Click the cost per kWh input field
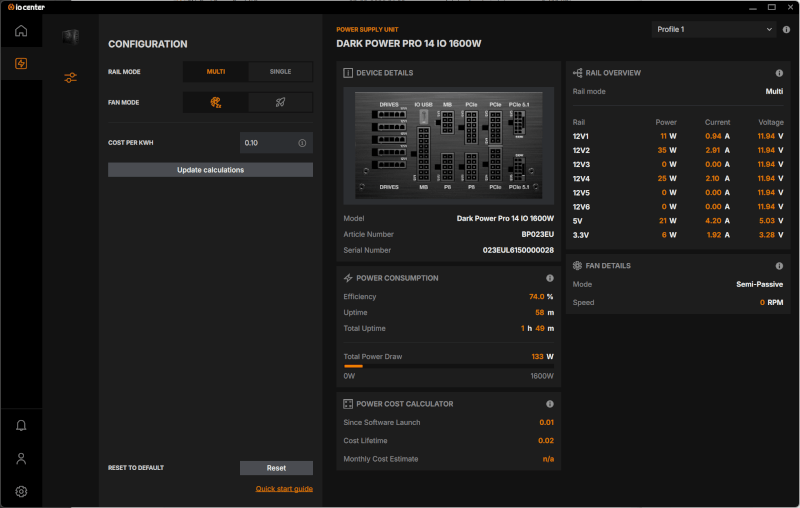Viewport: 800px width, 508px height. pos(276,143)
